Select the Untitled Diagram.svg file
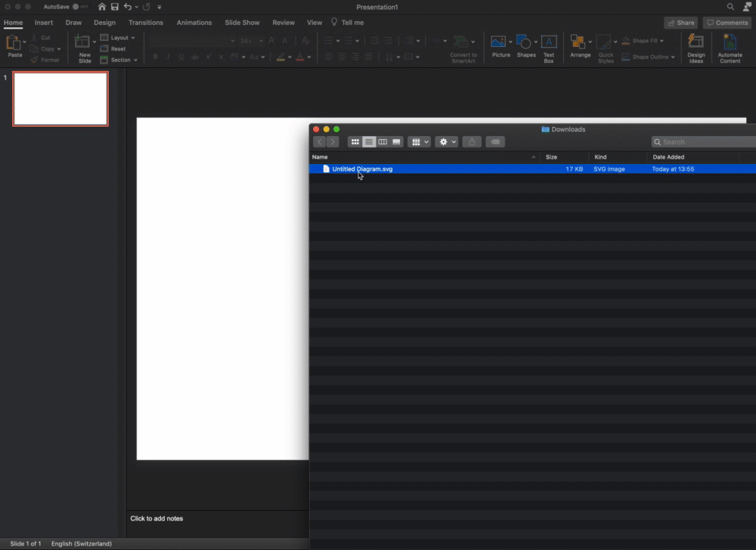Viewport: 756px width, 550px height. [x=363, y=168]
